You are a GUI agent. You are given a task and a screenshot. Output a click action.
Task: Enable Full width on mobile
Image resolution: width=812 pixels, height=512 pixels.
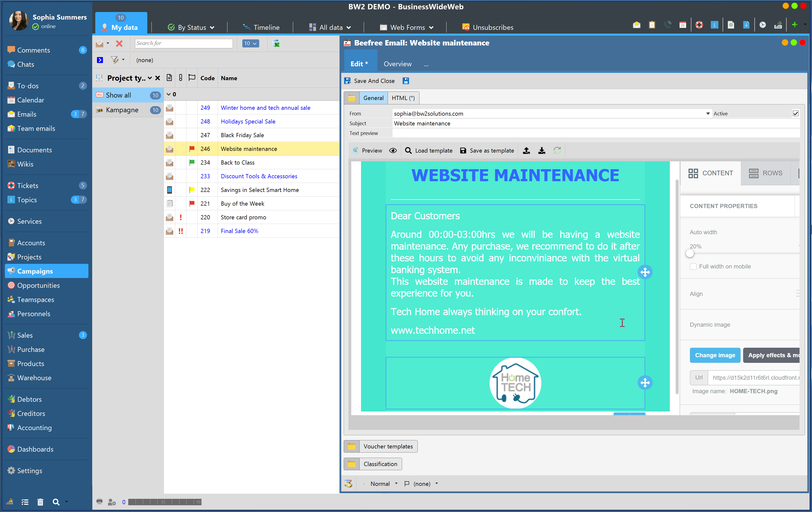point(693,266)
